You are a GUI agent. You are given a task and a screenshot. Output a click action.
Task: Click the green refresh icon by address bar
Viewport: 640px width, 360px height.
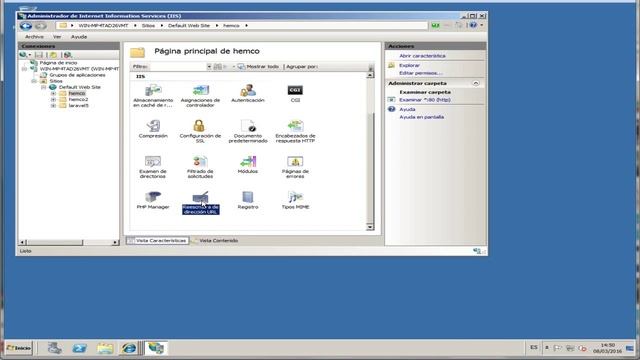[x=436, y=25]
